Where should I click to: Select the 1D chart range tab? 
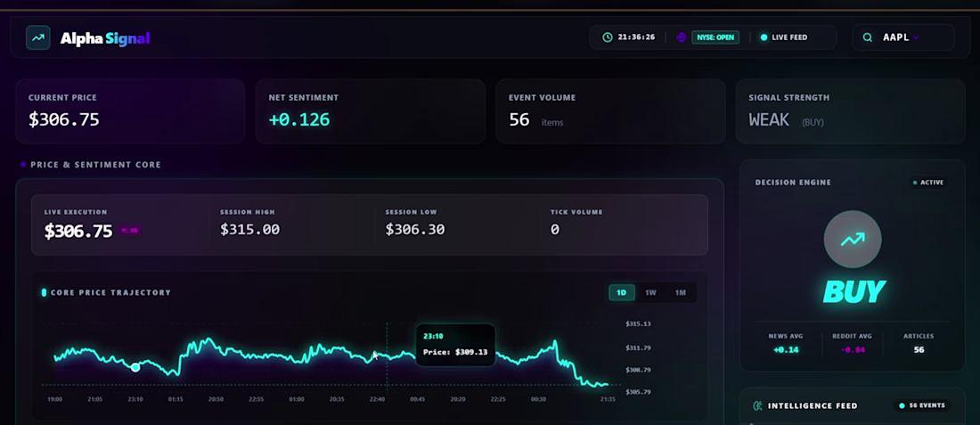point(622,292)
